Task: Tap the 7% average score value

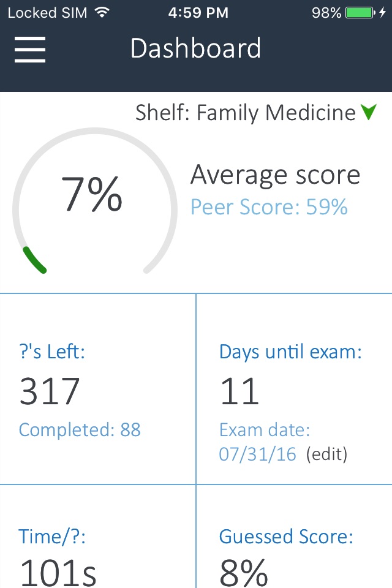Action: (92, 194)
